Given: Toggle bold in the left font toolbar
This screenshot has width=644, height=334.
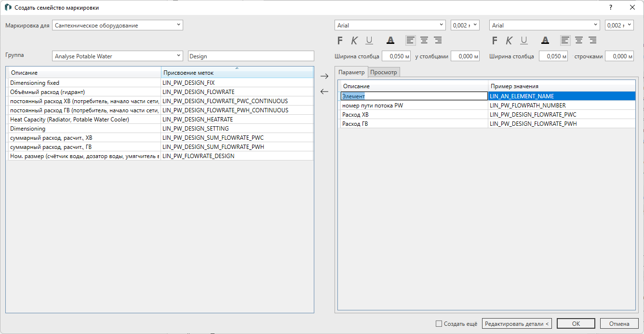Looking at the screenshot, I should pos(340,40).
